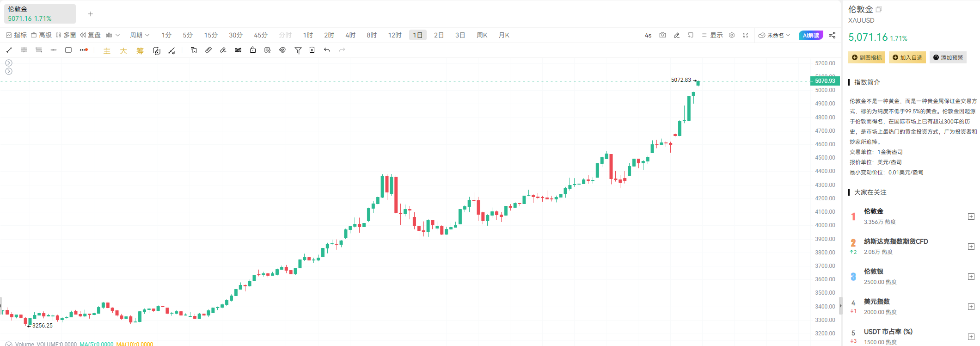Screen dimensions: 980x346
Task: Undo the last drawing action
Action: click(327, 50)
